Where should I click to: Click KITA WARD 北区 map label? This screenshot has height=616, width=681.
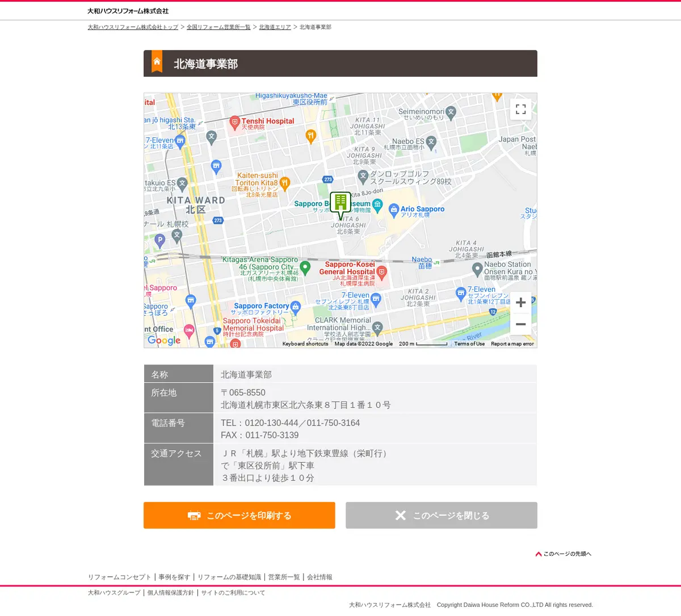tap(196, 205)
